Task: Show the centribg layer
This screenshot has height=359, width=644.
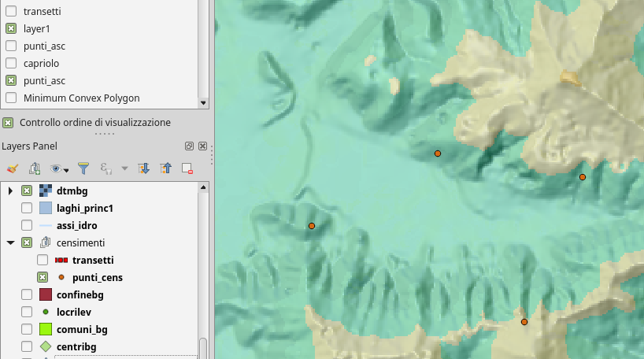Action: (x=27, y=346)
